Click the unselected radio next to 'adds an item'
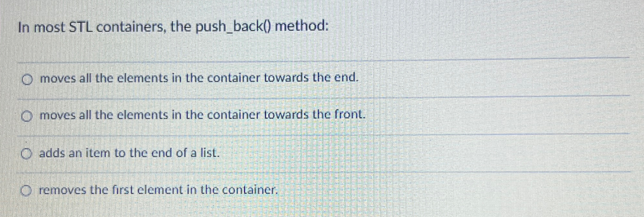This screenshot has width=644, height=217. (26, 153)
